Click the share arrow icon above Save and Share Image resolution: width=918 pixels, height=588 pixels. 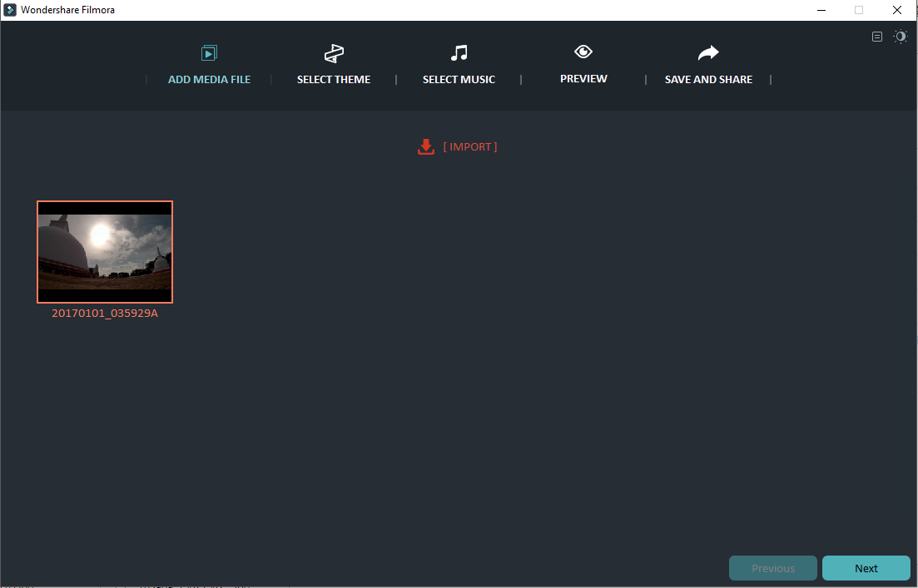(x=707, y=52)
